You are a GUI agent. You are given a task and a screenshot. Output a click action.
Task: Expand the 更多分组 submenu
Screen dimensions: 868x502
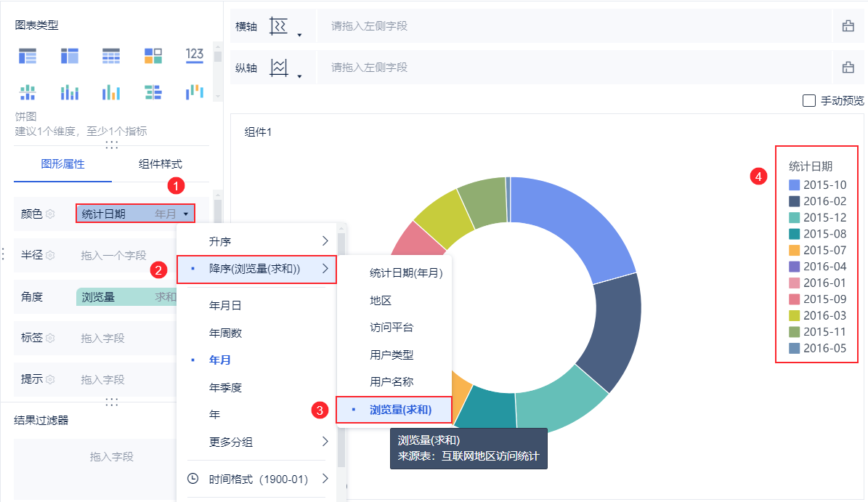point(256,442)
